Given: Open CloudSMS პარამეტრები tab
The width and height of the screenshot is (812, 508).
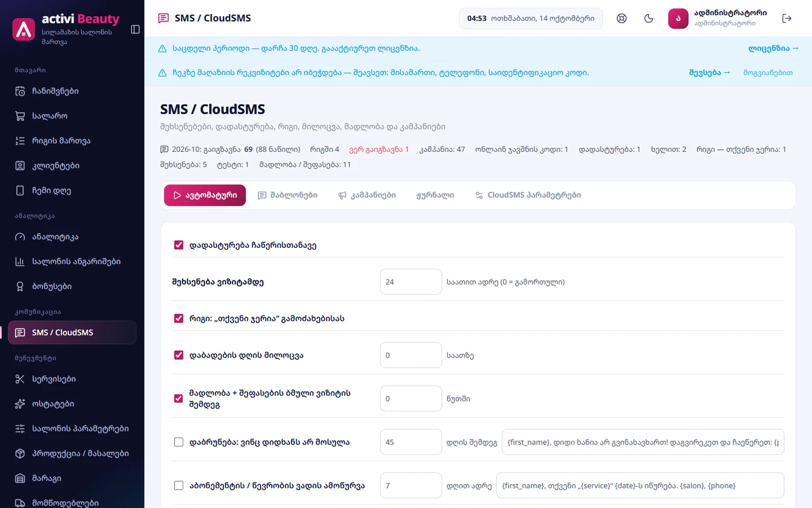Looking at the screenshot, I should pyautogui.click(x=528, y=195).
